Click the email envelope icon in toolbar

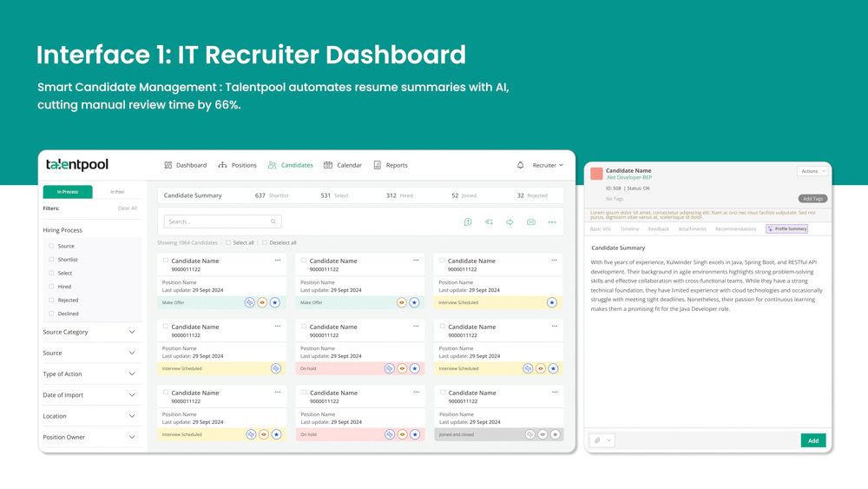531,222
